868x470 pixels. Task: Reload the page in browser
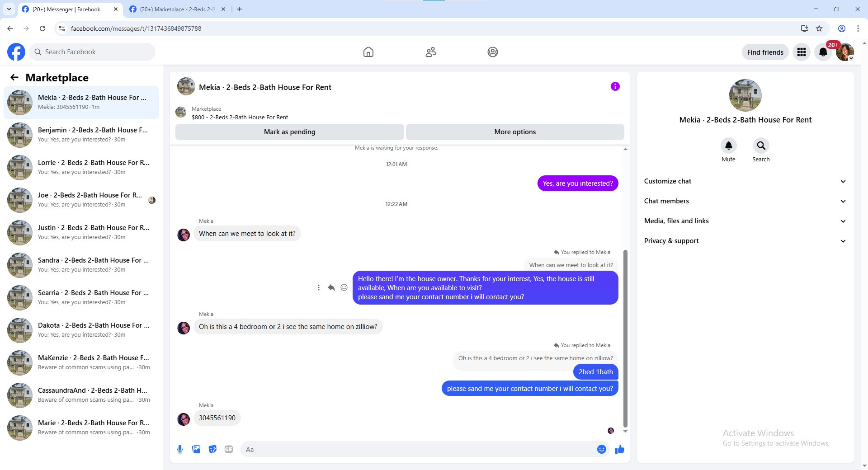click(x=42, y=28)
